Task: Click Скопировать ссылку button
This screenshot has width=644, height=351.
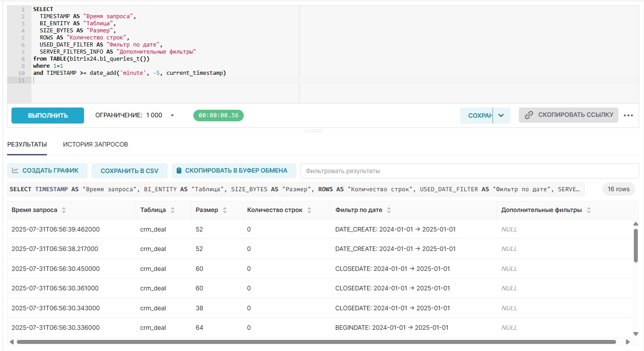Action: [x=568, y=115]
